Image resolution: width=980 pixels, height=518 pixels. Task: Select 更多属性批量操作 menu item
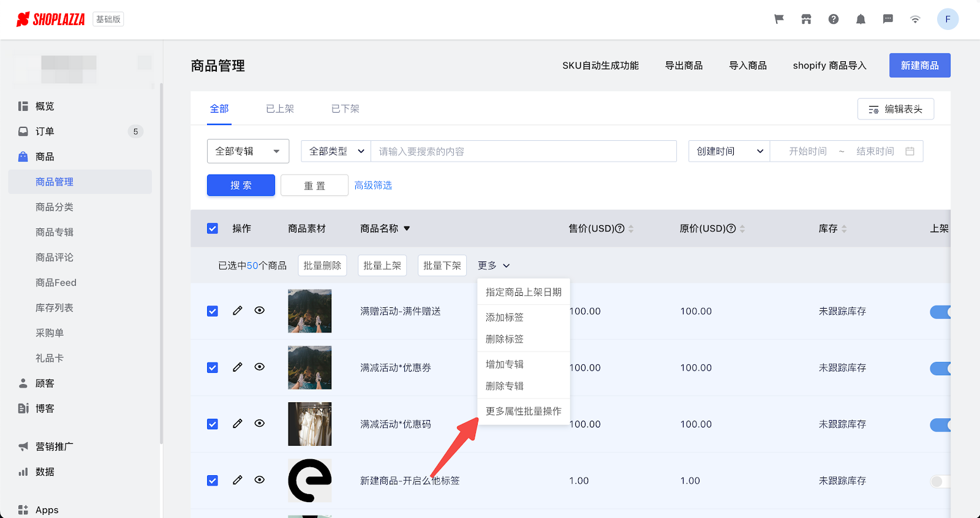[x=524, y=411]
